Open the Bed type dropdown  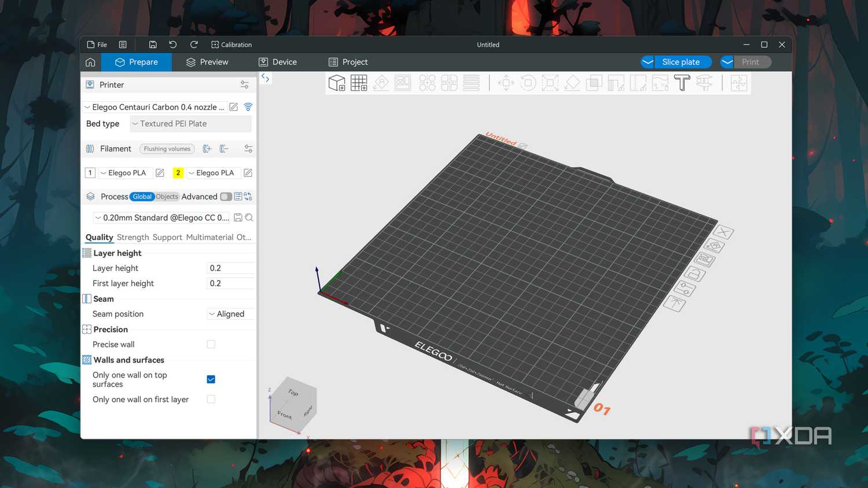tap(190, 124)
